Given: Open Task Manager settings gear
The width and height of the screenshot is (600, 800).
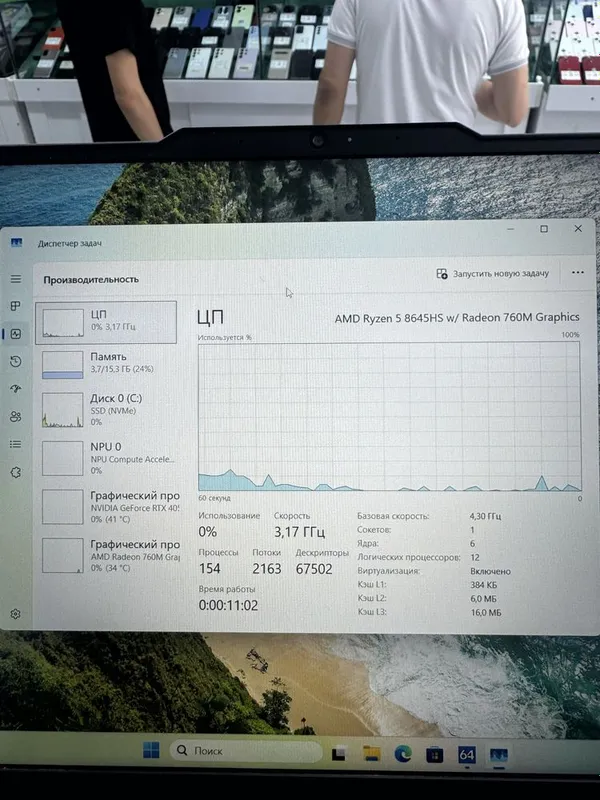Looking at the screenshot, I should [15, 614].
